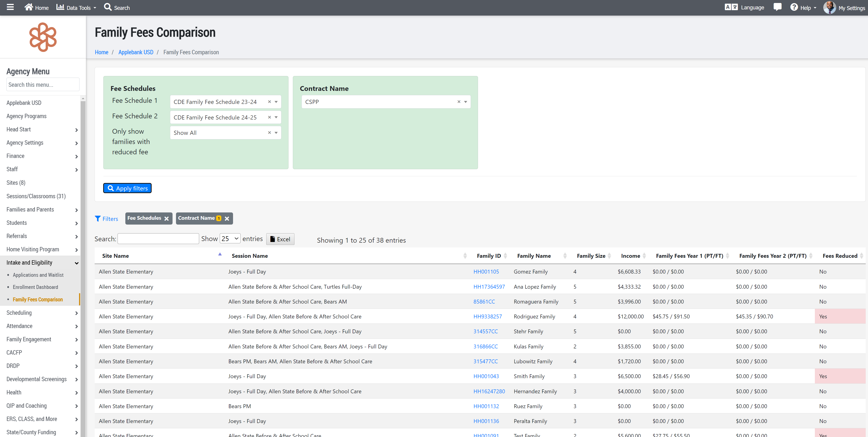Image resolution: width=868 pixels, height=437 pixels.
Task: Click the chat message bubble icon
Action: (777, 7)
